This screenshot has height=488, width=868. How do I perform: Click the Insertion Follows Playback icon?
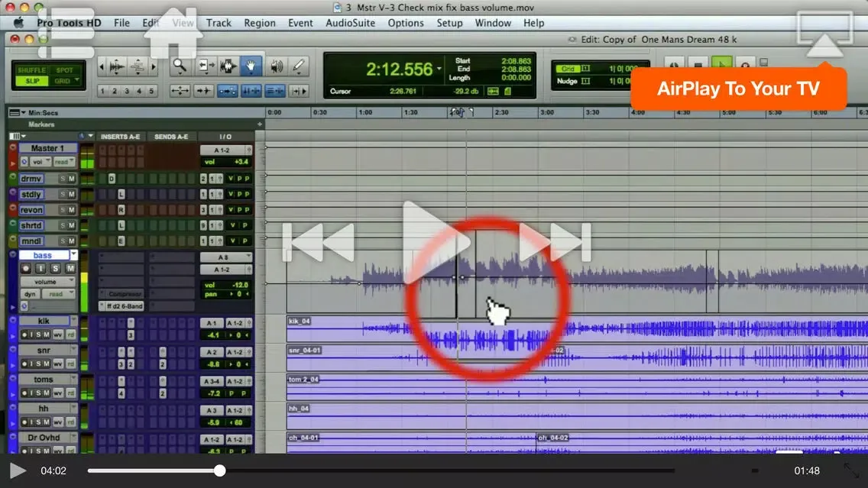[298, 91]
